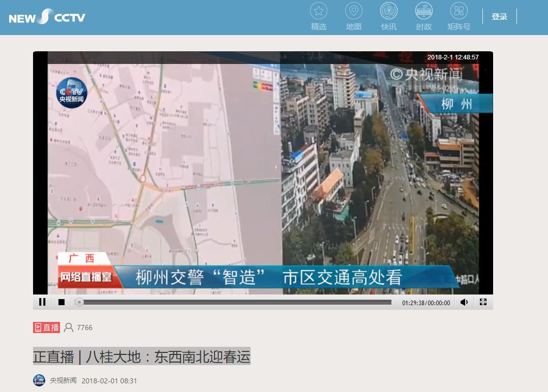Click the title 正直播 | 八桂大地：东西南北迎春运
This screenshot has height=392, width=548.
(x=141, y=356)
